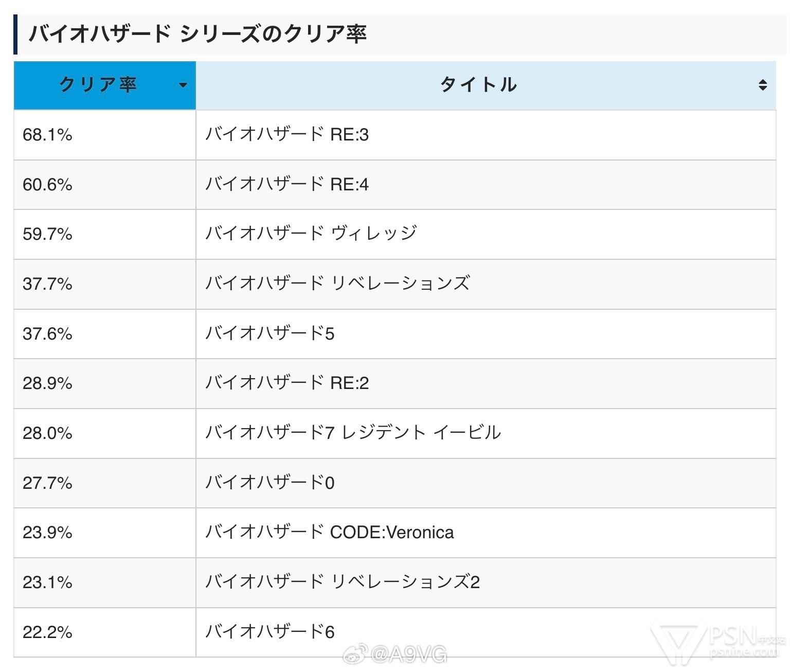Click the psnine.com watermark text

[x=744, y=652]
